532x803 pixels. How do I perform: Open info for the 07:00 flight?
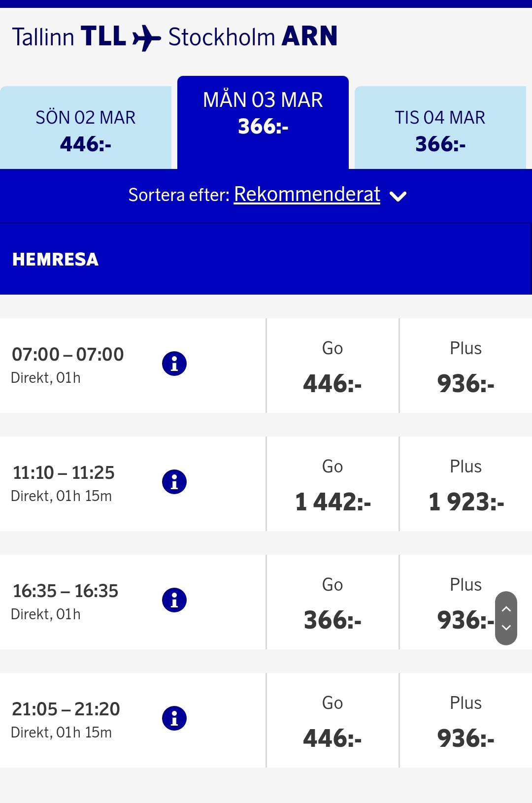174,364
